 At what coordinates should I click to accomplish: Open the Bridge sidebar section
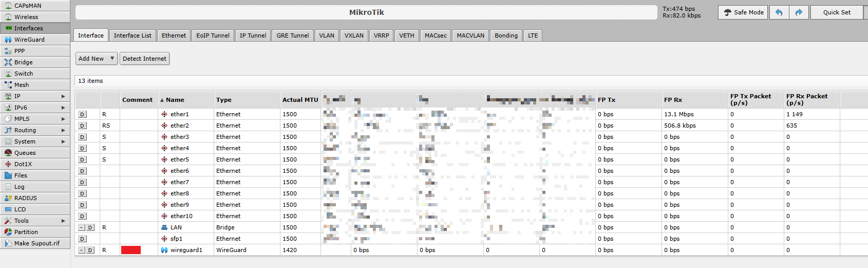click(23, 62)
